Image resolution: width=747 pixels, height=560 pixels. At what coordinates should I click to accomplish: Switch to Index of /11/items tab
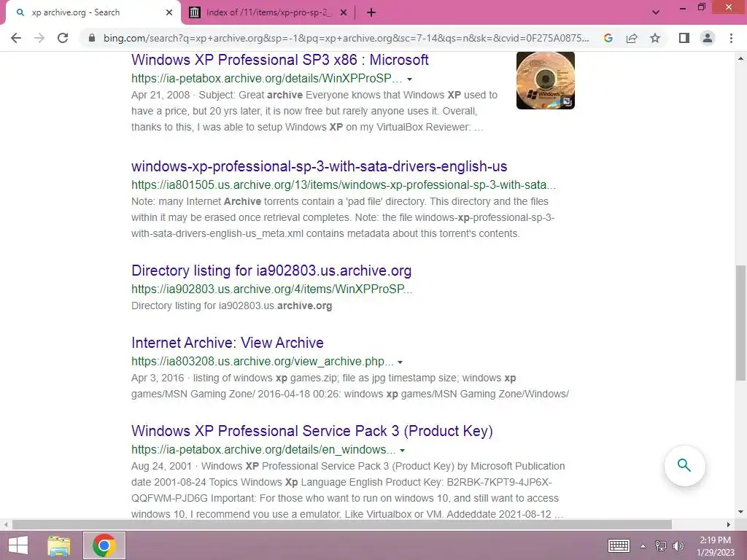[x=268, y=12]
